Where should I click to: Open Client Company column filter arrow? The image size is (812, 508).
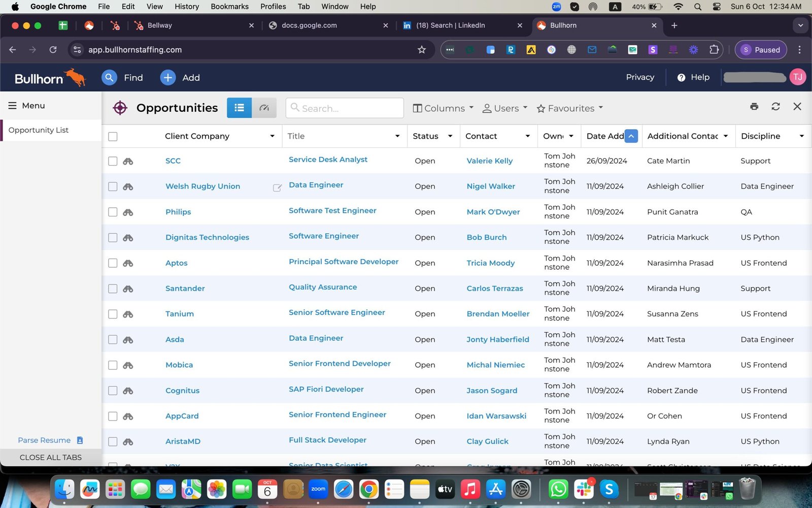click(x=272, y=136)
